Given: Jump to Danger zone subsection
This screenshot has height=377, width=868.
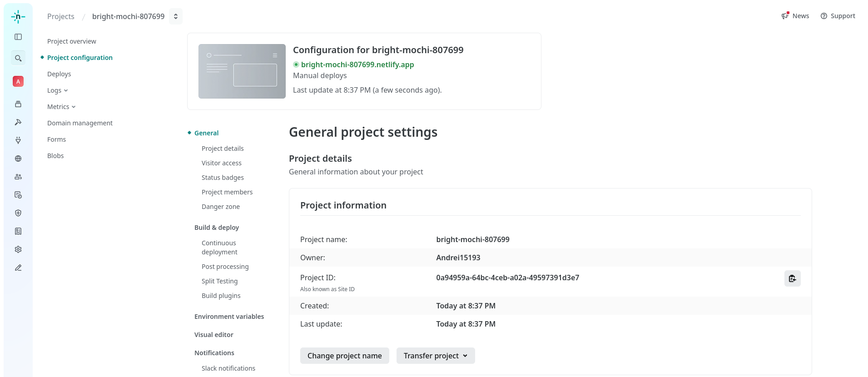Looking at the screenshot, I should 221,207.
